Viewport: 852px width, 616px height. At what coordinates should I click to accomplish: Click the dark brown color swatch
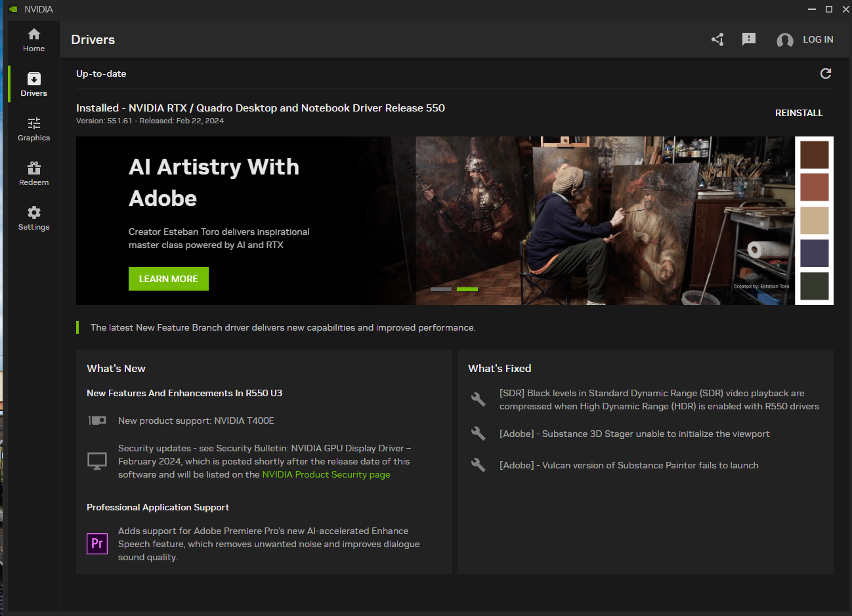pyautogui.click(x=815, y=155)
